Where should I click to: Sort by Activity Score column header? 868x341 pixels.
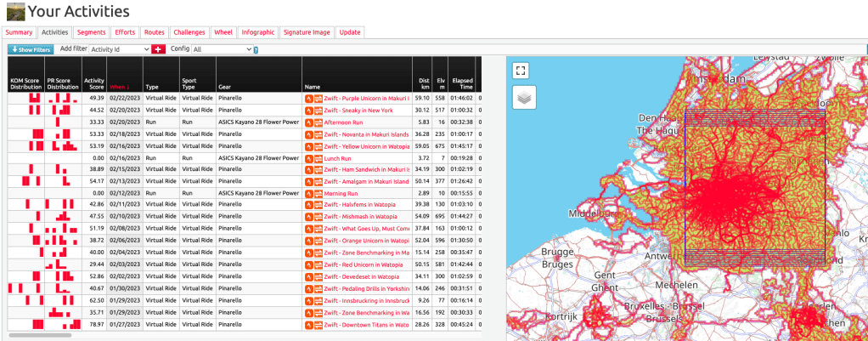pyautogui.click(x=93, y=82)
